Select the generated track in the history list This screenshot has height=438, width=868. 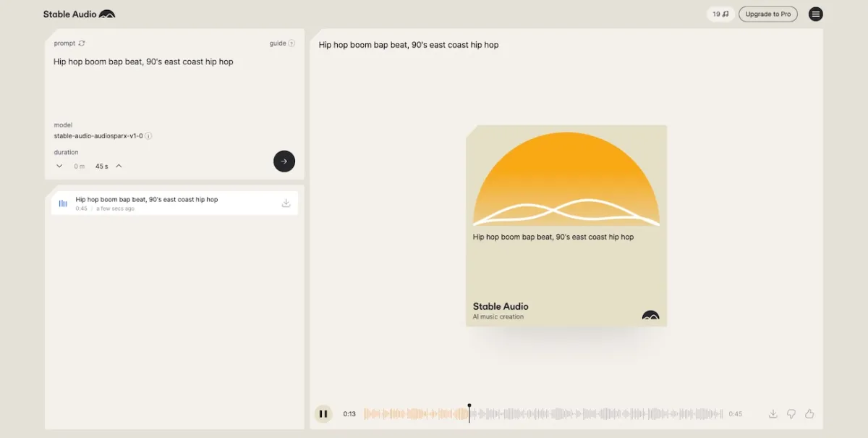coord(174,203)
